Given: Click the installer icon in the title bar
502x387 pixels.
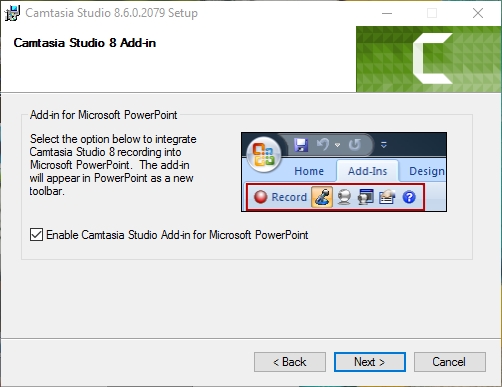Looking at the screenshot, I should tap(12, 13).
